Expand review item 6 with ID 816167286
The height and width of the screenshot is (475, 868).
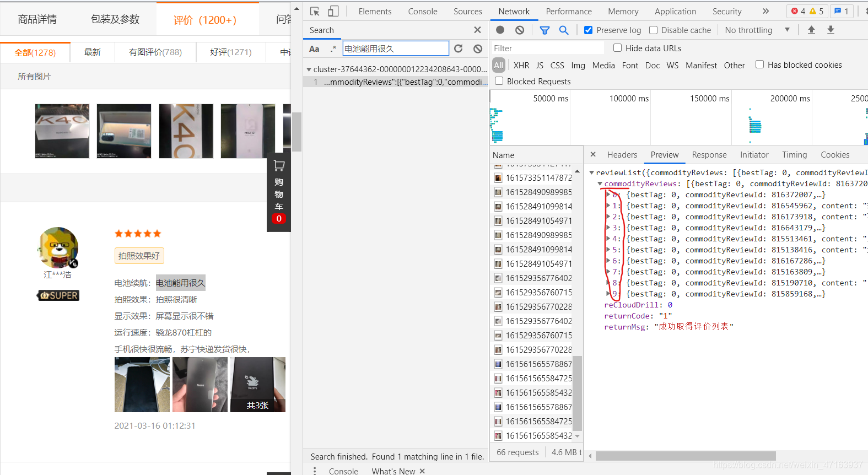(608, 261)
